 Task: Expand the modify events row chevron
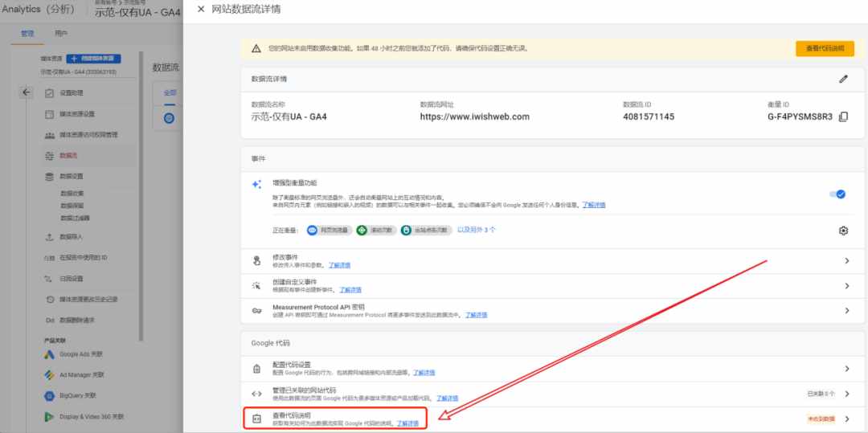click(847, 260)
